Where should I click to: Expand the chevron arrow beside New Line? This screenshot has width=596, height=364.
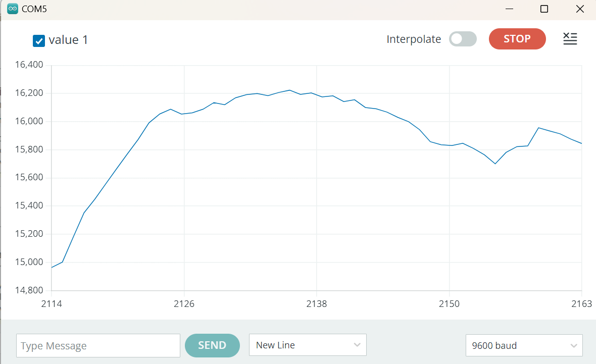(357, 345)
